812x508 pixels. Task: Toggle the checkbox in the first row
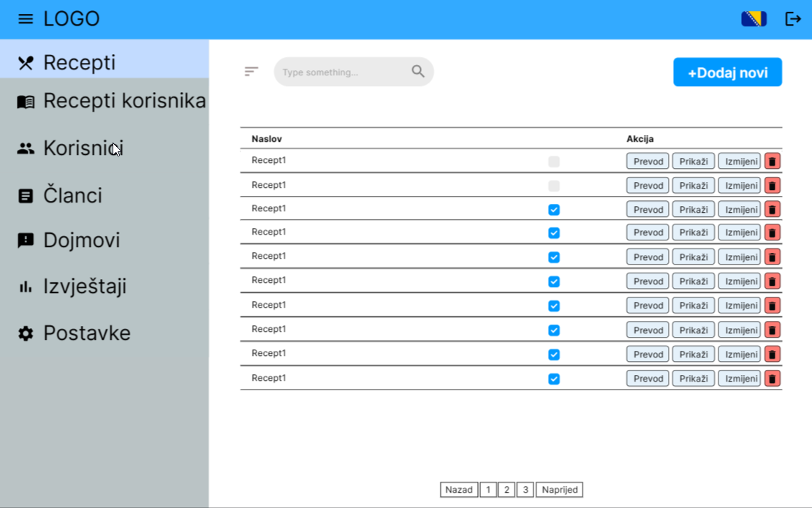click(554, 162)
